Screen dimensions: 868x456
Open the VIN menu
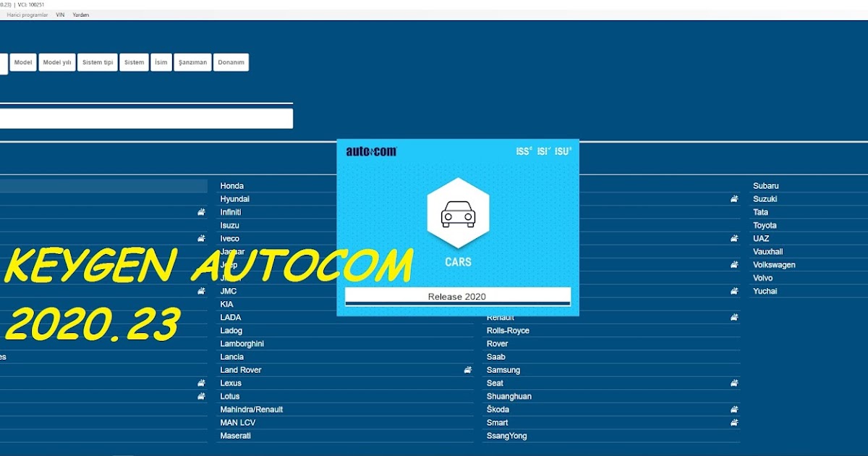point(60,14)
